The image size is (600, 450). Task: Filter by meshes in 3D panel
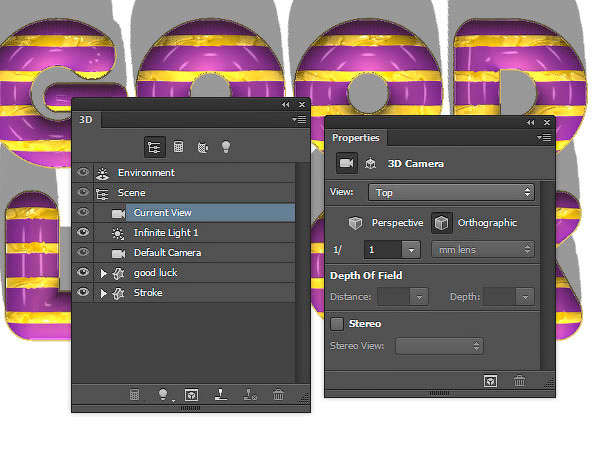(x=178, y=147)
